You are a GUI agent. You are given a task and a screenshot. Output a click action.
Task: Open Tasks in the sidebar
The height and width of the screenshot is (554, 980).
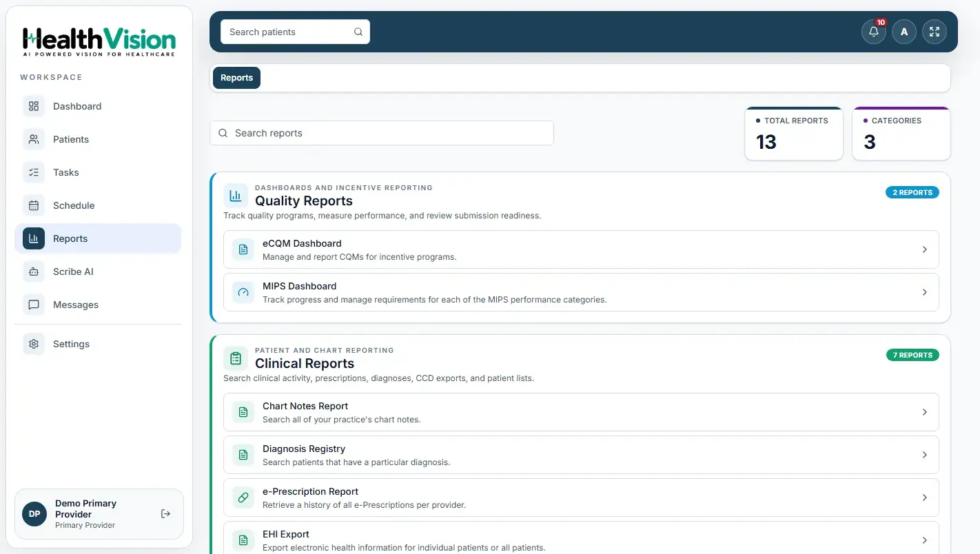tap(98, 172)
